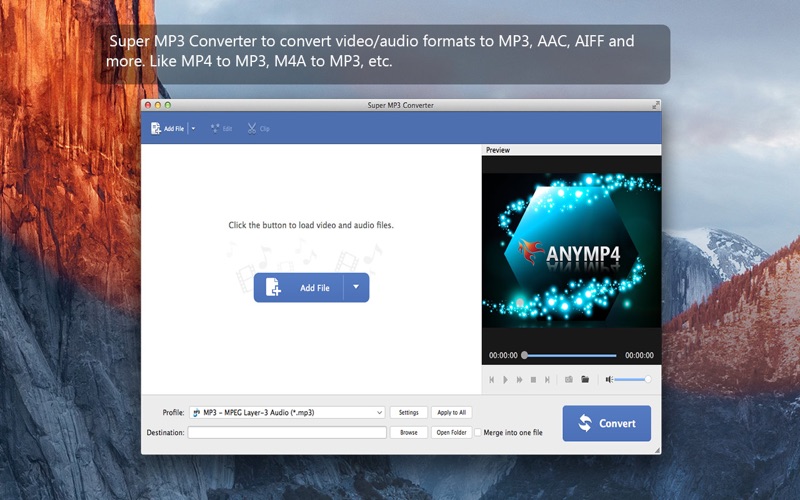The width and height of the screenshot is (800, 500).
Task: Click the elapsed time 00:00:00 on left
Action: 503,355
